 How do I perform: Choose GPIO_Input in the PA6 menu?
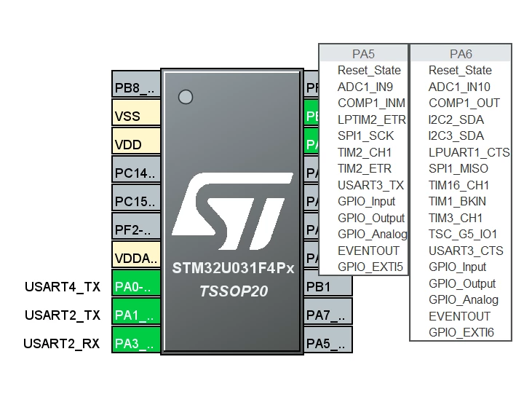(461, 267)
